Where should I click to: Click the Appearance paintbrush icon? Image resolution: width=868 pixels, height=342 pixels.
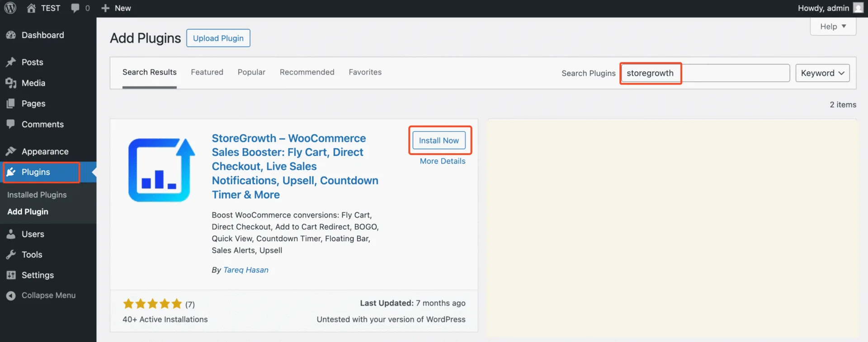click(x=11, y=151)
